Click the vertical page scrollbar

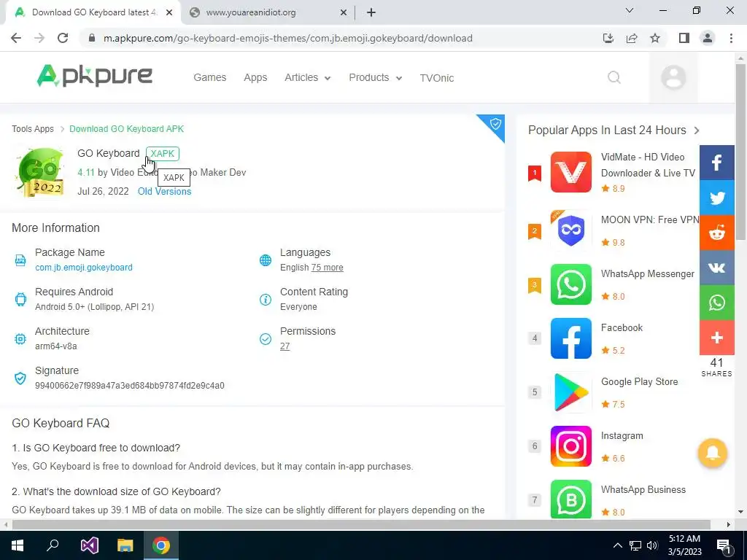740,152
